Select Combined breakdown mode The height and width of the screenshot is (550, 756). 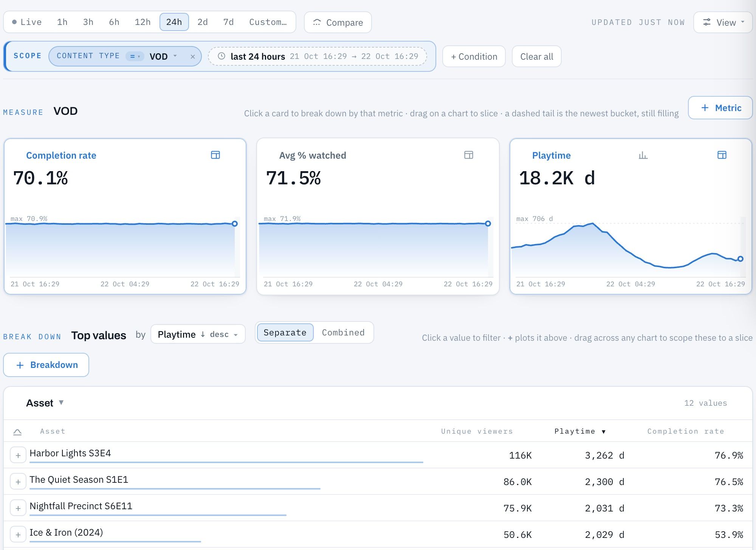click(343, 332)
